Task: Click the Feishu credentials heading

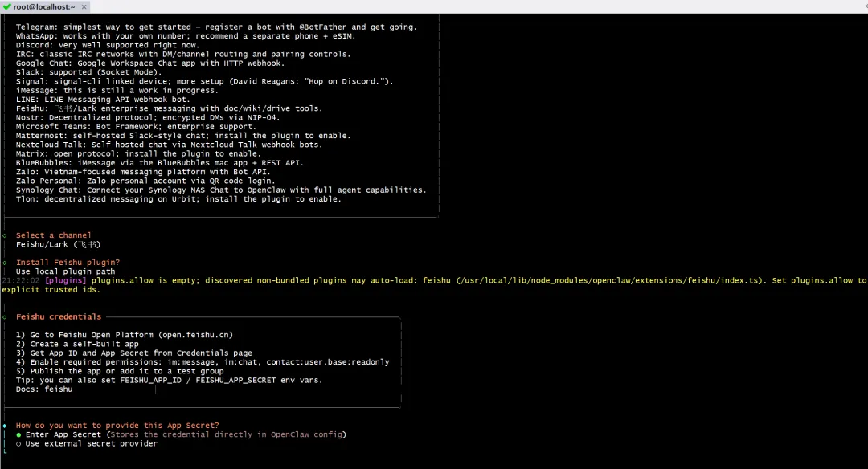Action: [x=59, y=317]
